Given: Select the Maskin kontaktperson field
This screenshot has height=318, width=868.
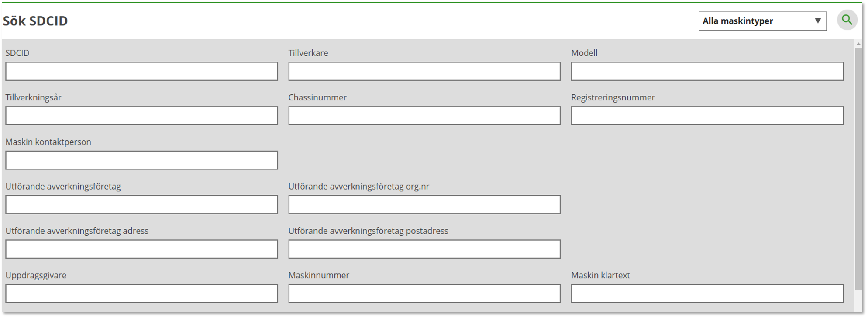Looking at the screenshot, I should (141, 160).
